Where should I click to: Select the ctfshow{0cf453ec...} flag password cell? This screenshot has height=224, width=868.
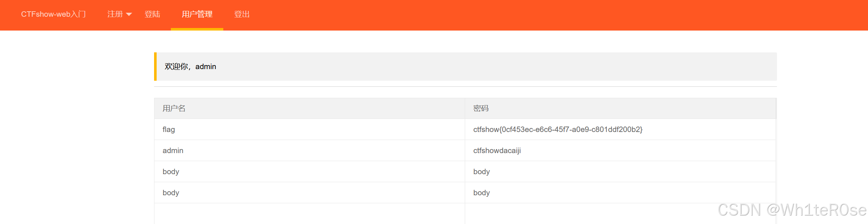tap(620, 129)
